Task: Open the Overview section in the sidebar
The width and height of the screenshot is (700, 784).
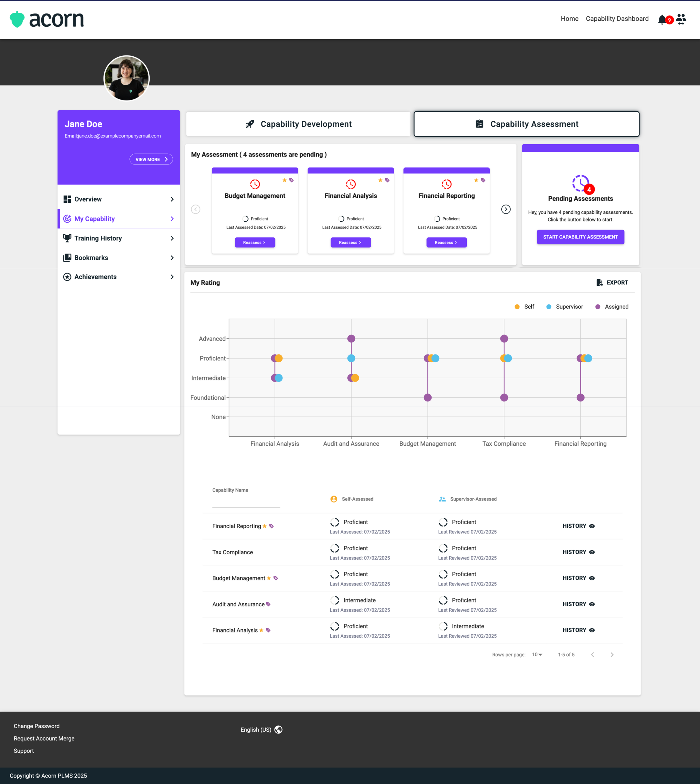Action: click(88, 199)
